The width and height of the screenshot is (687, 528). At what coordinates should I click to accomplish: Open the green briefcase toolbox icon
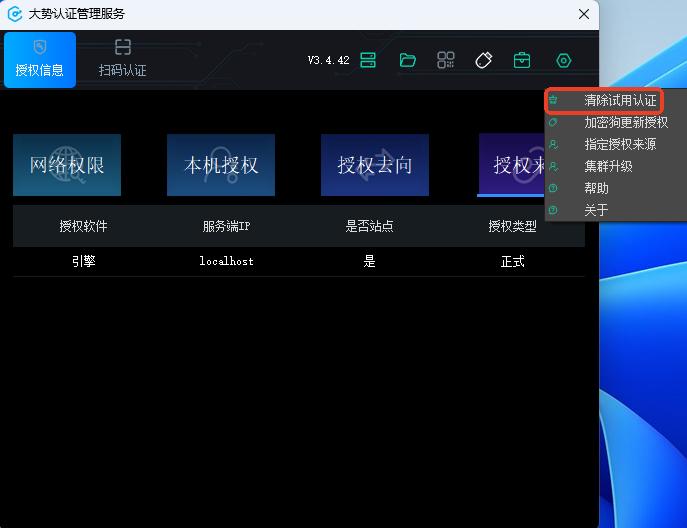522,60
